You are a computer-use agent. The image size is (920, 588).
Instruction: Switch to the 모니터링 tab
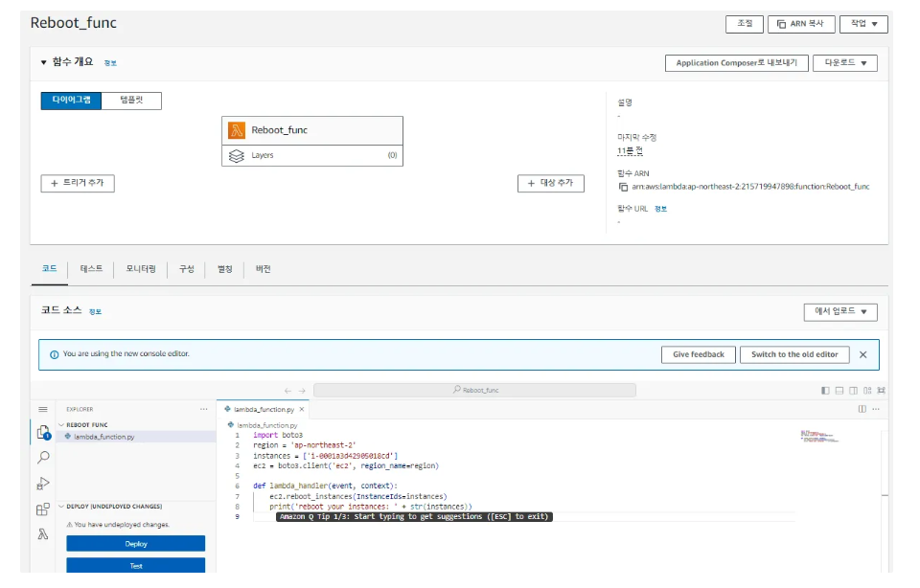point(141,269)
